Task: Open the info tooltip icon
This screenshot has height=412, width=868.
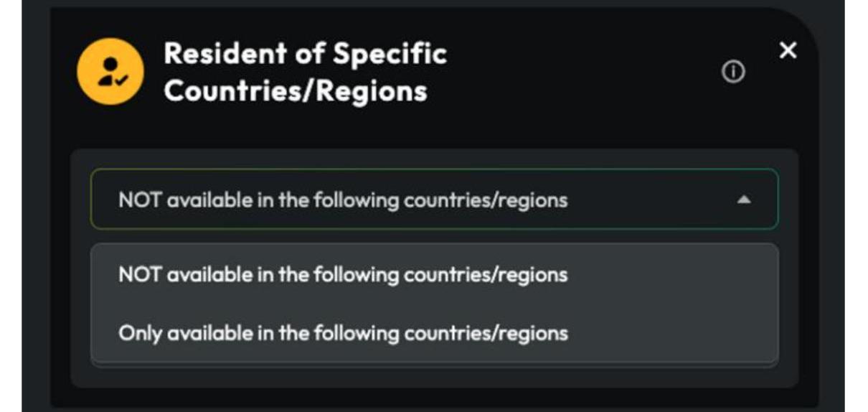Action: 732,72
